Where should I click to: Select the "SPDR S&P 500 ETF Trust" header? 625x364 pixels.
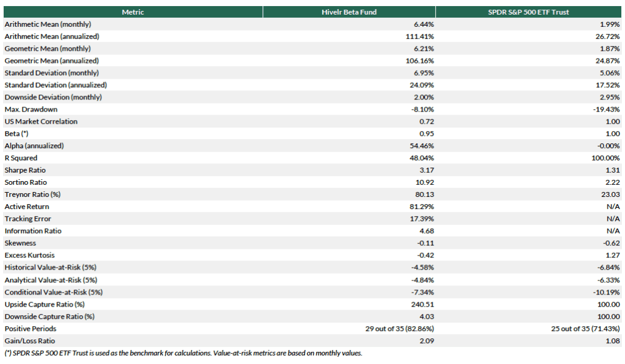tap(528, 12)
